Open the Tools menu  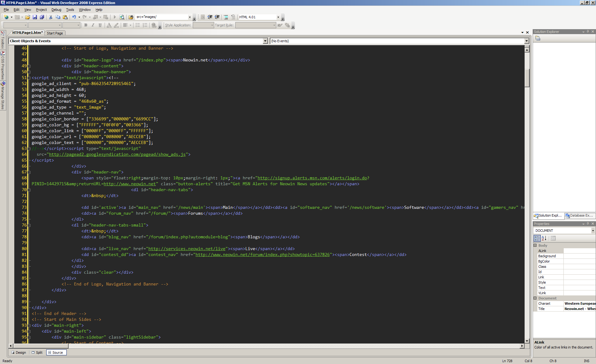pos(70,10)
